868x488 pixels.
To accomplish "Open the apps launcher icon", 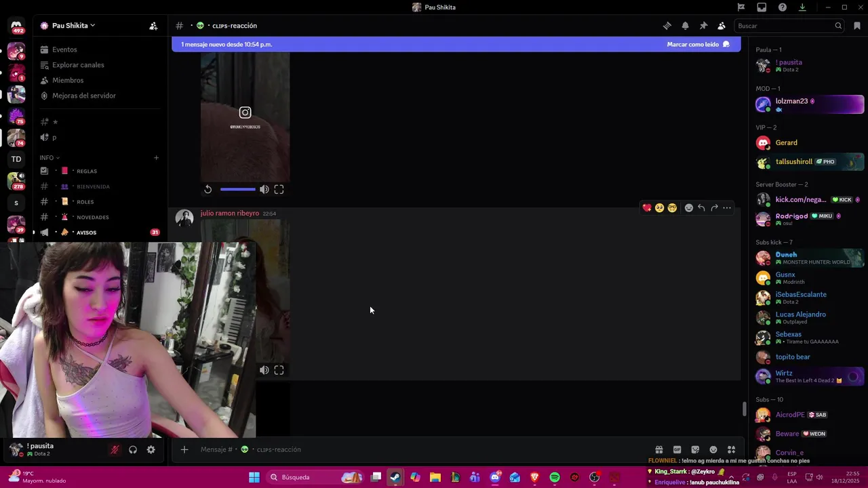I will [x=731, y=449].
